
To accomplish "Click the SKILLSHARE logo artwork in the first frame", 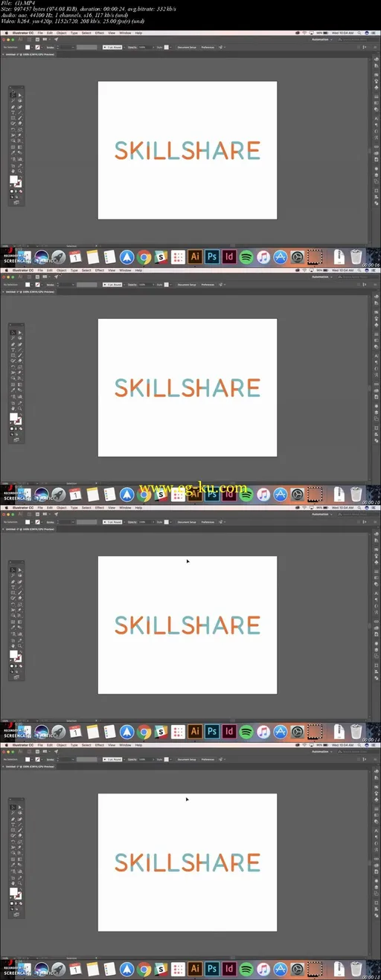I will [188, 150].
